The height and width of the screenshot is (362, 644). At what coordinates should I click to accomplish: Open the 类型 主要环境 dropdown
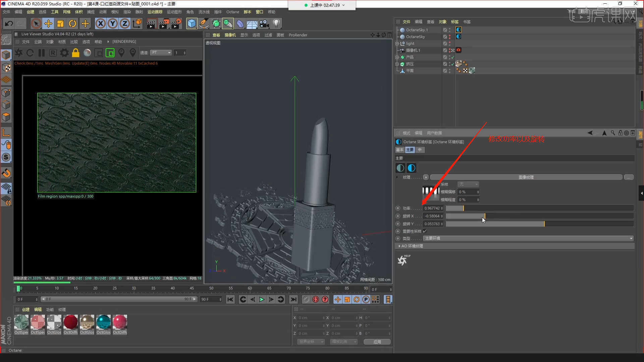(x=528, y=238)
